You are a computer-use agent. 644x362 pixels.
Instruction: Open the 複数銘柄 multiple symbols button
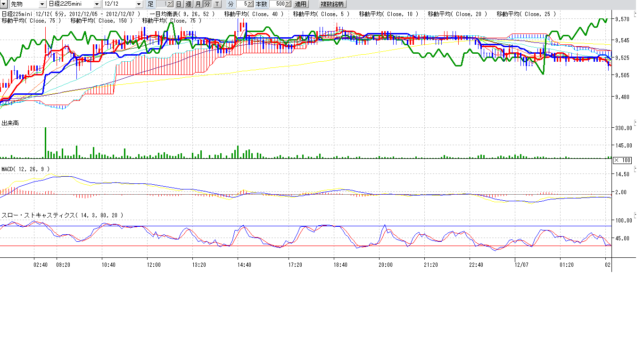tap(333, 4)
